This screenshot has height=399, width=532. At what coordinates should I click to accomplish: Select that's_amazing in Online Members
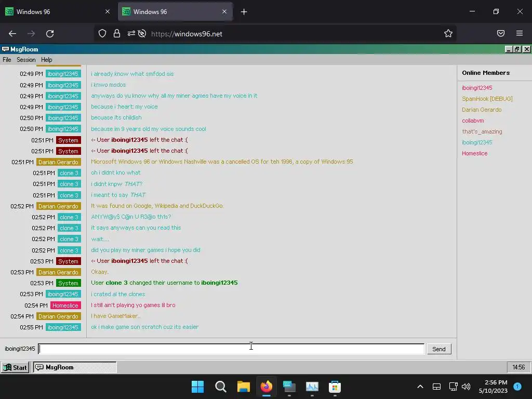pyautogui.click(x=482, y=131)
